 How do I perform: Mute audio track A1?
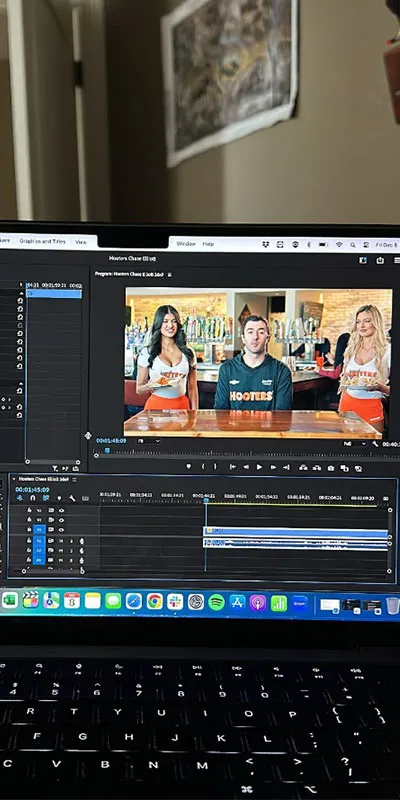[61, 541]
